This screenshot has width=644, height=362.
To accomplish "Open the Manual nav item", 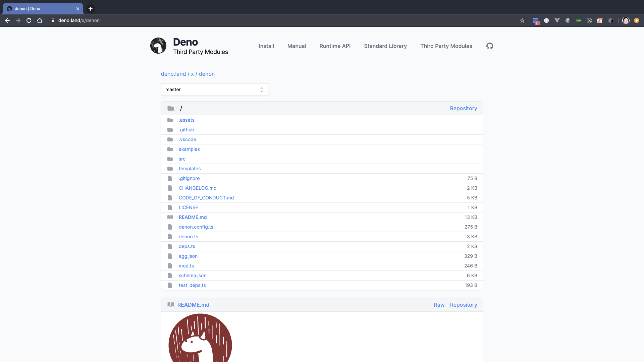I will (x=297, y=46).
